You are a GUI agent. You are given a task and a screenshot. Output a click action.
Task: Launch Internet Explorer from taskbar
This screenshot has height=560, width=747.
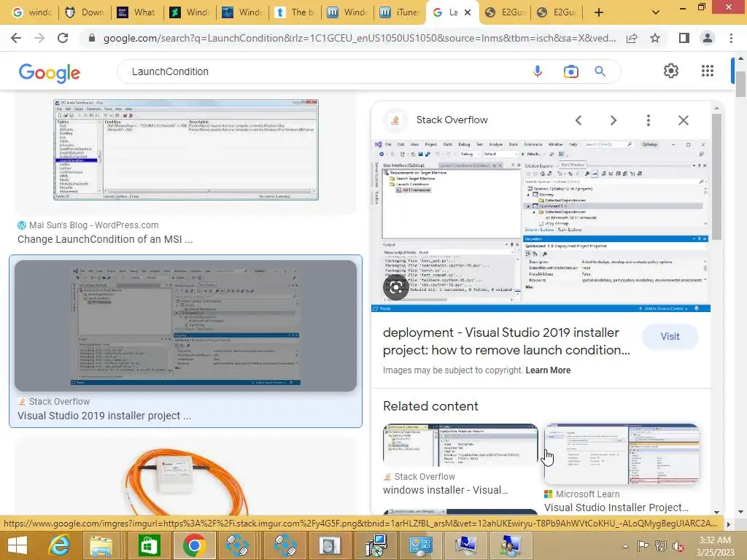[58, 545]
